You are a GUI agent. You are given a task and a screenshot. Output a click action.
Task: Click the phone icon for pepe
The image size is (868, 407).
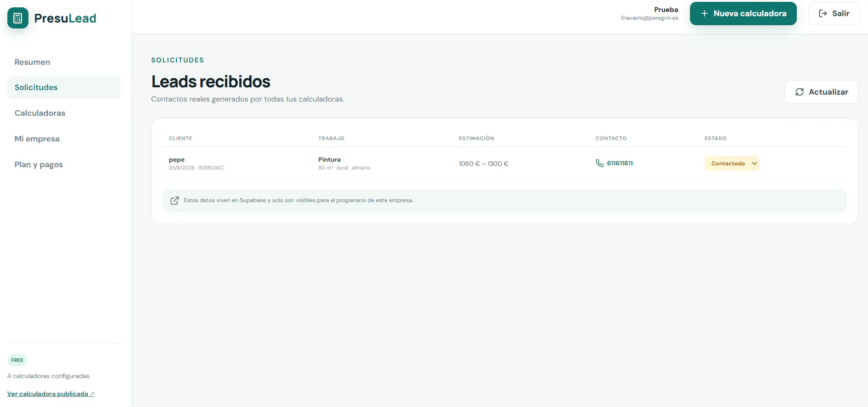(x=599, y=163)
